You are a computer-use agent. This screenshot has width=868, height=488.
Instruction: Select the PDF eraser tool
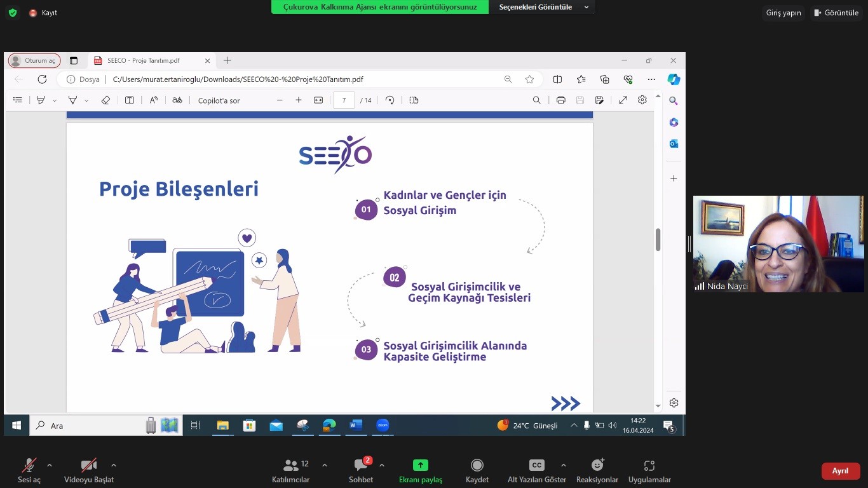pyautogui.click(x=105, y=100)
